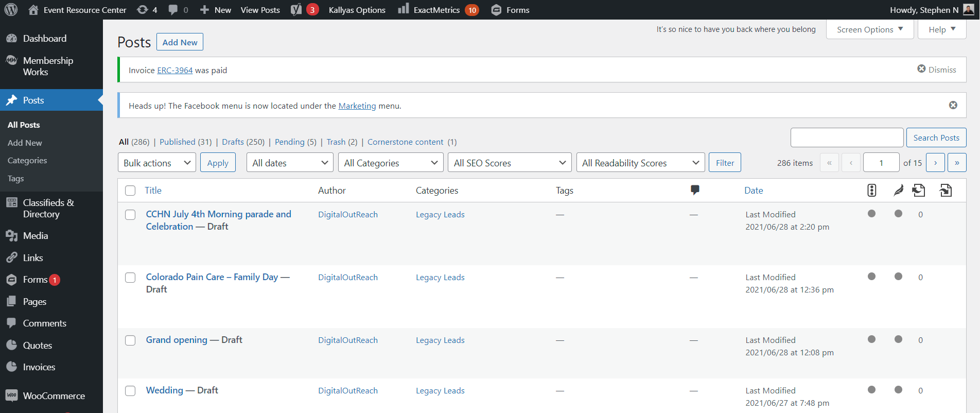Open Kallyas Options in admin bar
980x413 pixels.
pos(357,10)
